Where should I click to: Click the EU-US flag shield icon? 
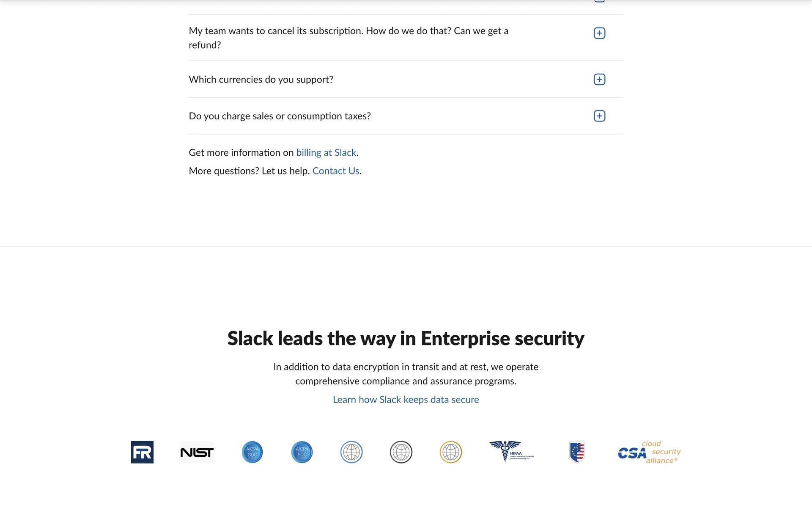pyautogui.click(x=577, y=452)
